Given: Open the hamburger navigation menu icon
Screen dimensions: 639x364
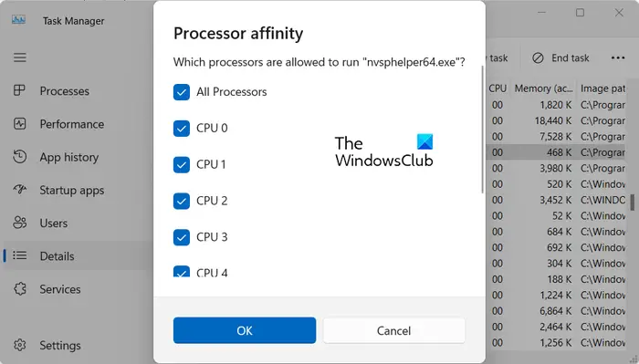Looking at the screenshot, I should click(x=19, y=57).
